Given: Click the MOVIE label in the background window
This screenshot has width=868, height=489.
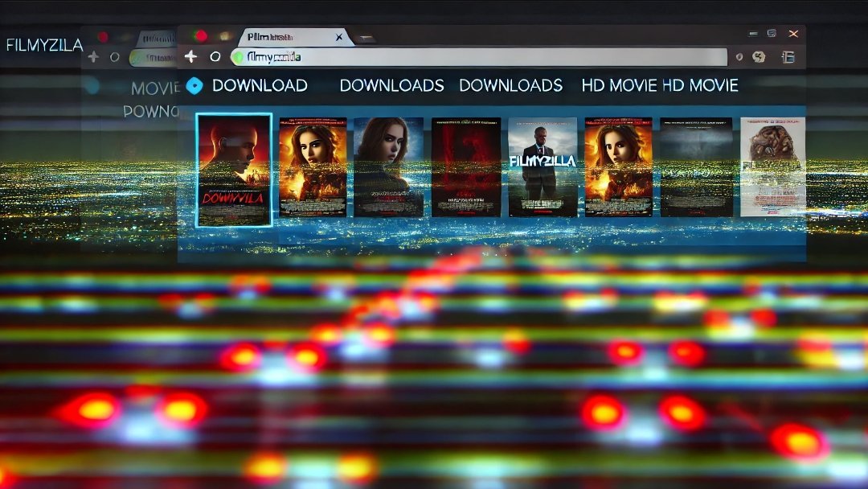Looking at the screenshot, I should point(155,88).
